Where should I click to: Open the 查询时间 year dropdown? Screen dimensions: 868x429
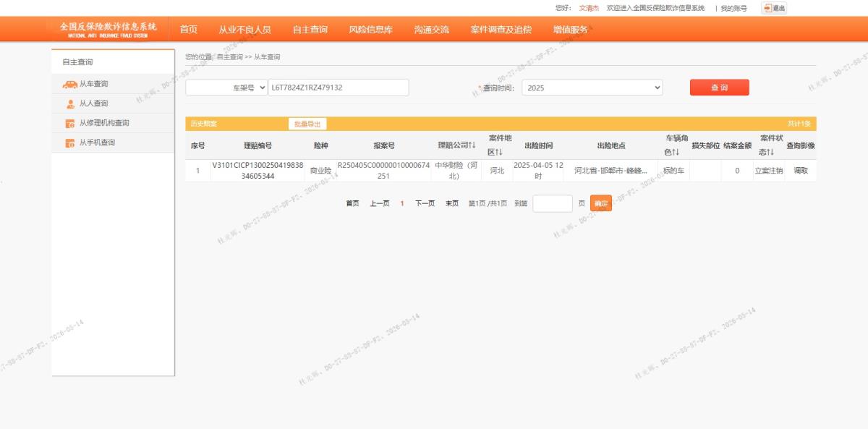(x=592, y=88)
